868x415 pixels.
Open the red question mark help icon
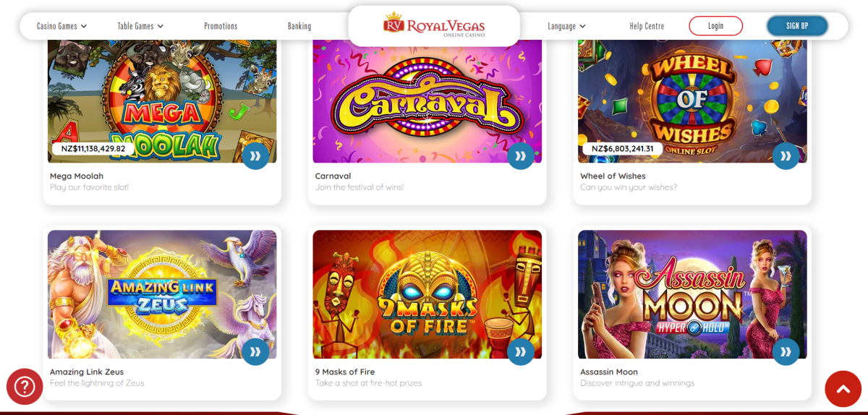point(25,387)
